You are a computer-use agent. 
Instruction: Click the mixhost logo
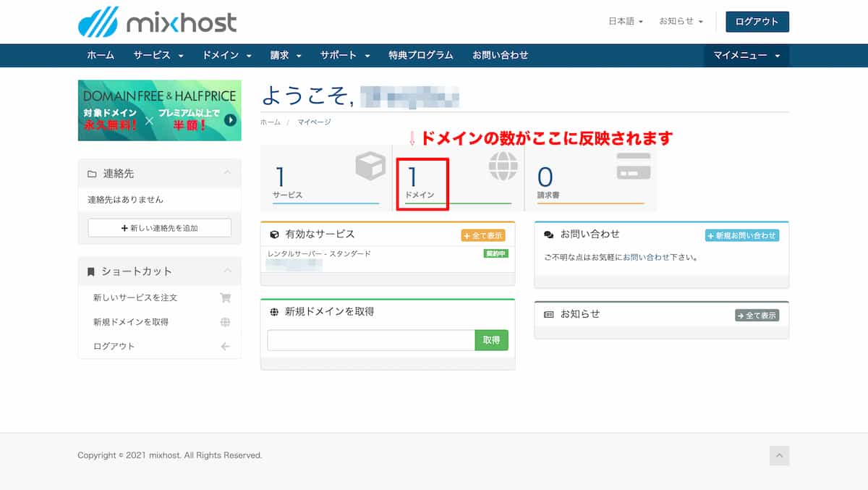157,22
